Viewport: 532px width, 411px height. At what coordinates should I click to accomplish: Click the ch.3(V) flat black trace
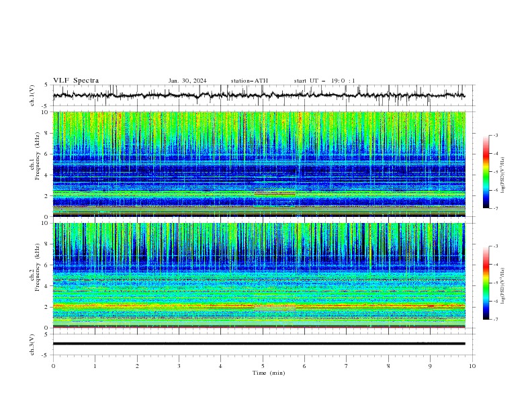259,344
